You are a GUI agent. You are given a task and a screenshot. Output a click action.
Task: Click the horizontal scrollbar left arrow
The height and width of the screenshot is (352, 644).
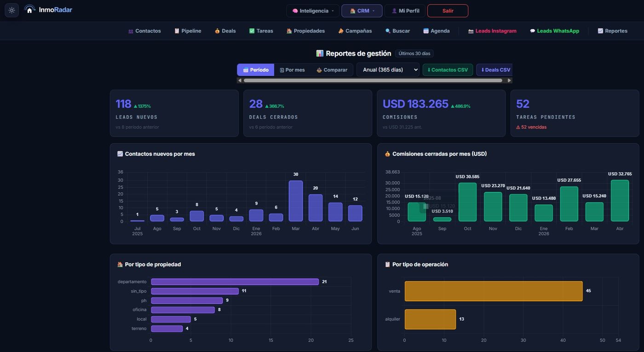(x=240, y=80)
